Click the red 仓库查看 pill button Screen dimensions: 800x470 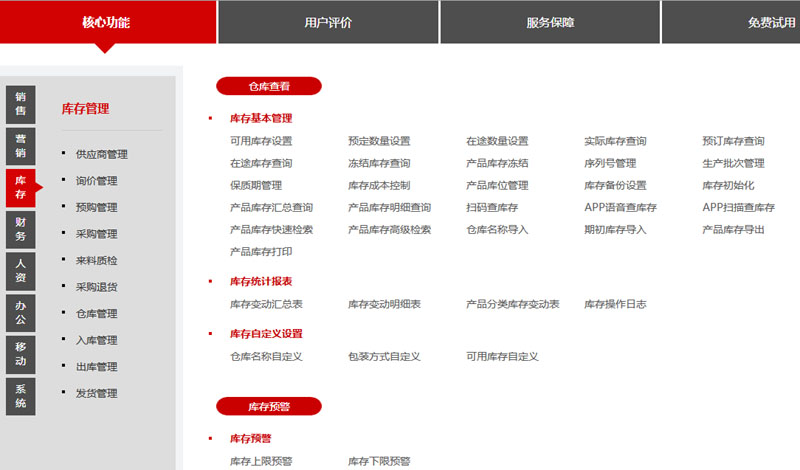[268, 86]
